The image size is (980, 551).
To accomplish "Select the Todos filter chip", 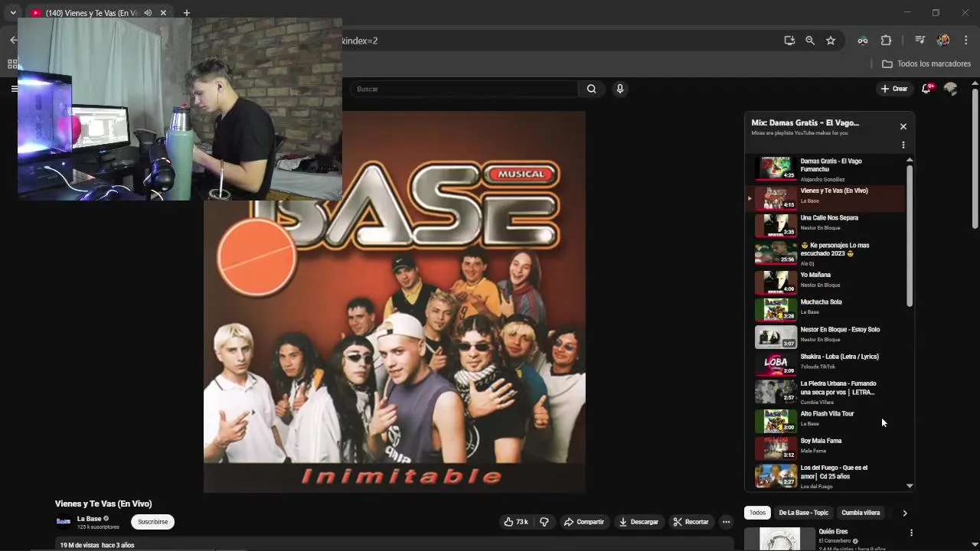I will tap(757, 513).
